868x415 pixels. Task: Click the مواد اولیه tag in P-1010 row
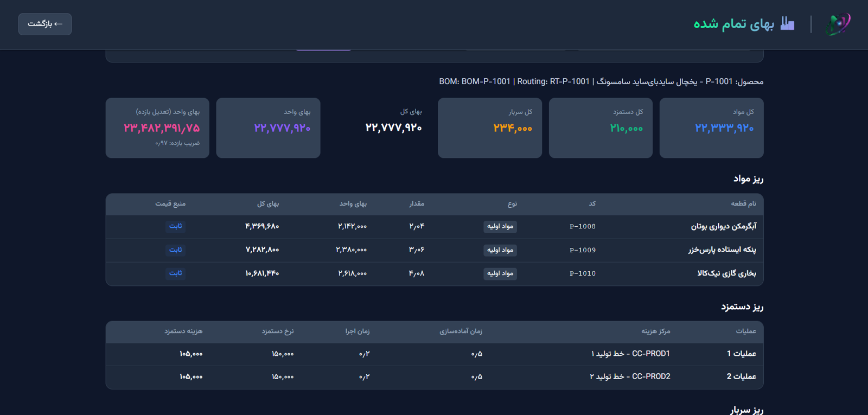(x=500, y=273)
